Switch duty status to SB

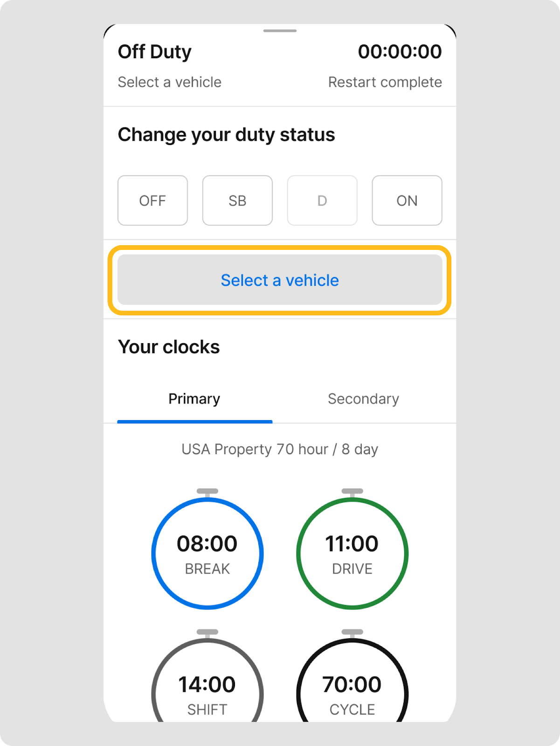[x=237, y=200]
